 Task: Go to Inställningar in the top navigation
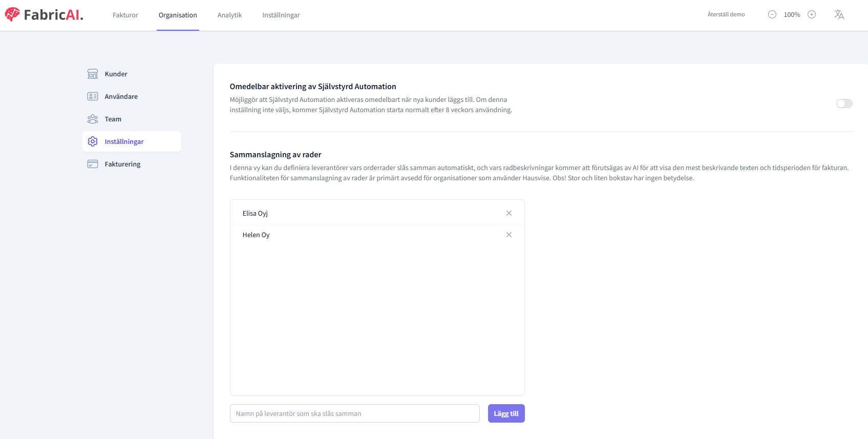click(x=281, y=15)
